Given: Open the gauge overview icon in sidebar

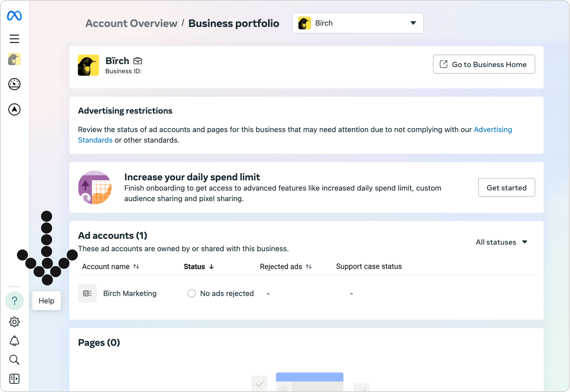Looking at the screenshot, I should (14, 84).
